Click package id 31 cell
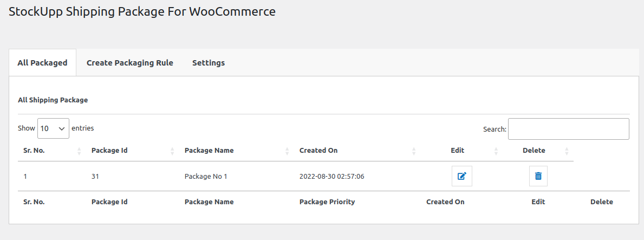 pyautogui.click(x=95, y=177)
